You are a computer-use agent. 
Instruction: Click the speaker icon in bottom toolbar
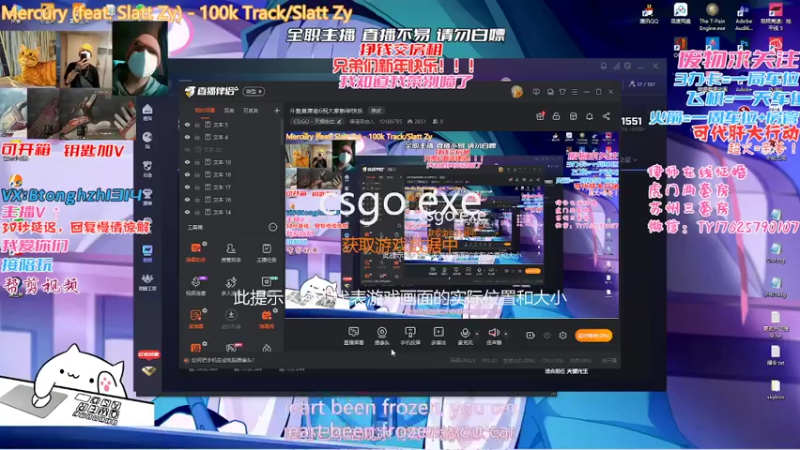493,335
